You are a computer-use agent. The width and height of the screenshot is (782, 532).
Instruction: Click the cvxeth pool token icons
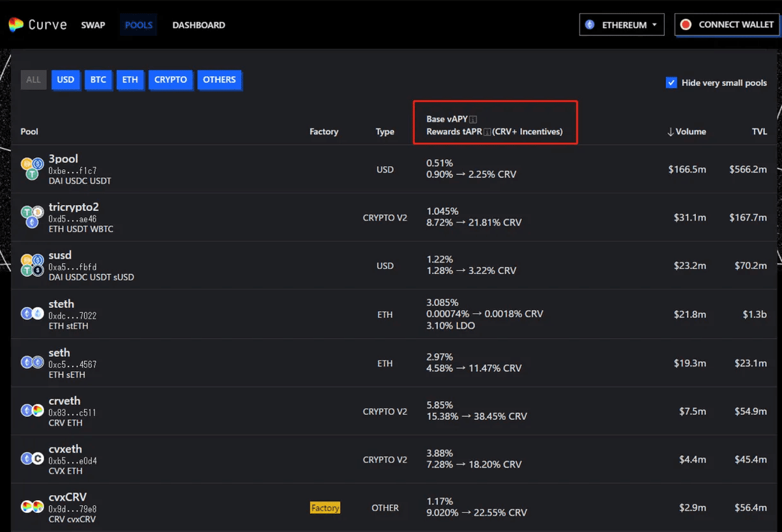click(32, 459)
